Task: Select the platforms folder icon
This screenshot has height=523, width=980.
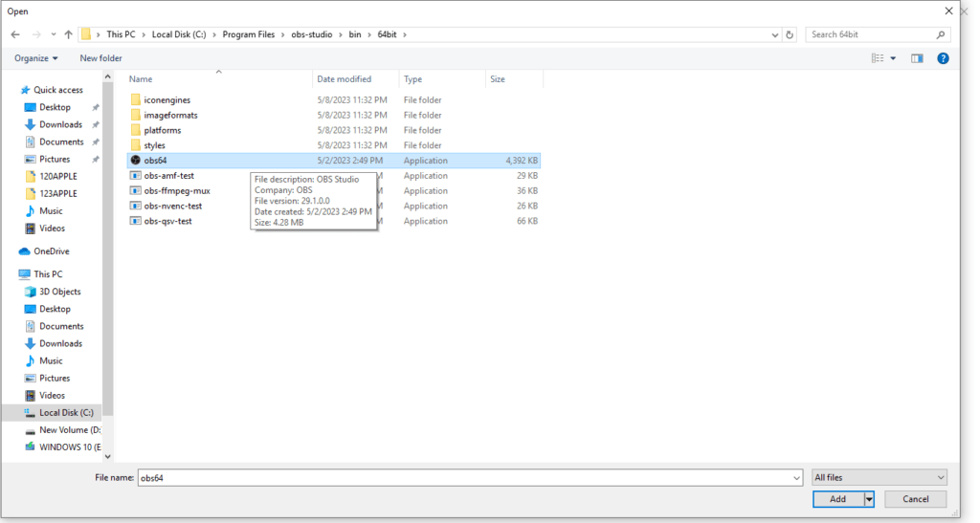Action: tap(136, 130)
